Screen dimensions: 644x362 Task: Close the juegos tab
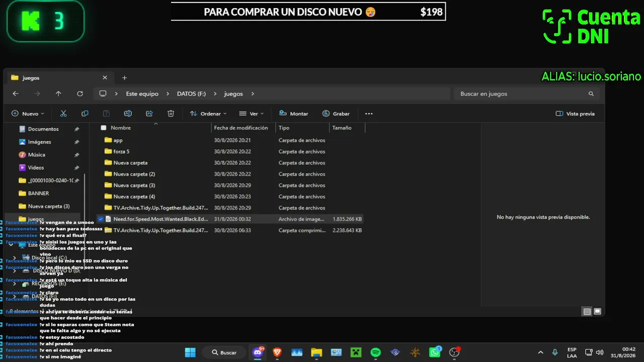105,78
